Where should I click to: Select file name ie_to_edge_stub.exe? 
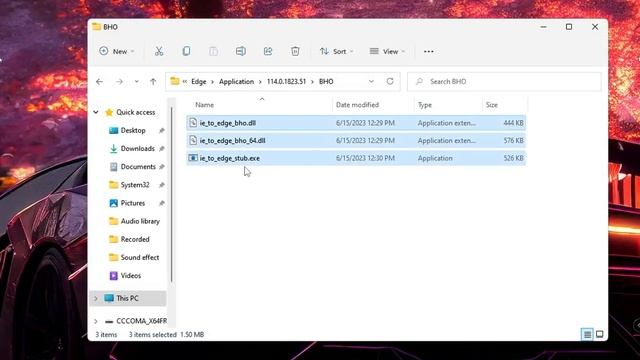[x=229, y=158]
